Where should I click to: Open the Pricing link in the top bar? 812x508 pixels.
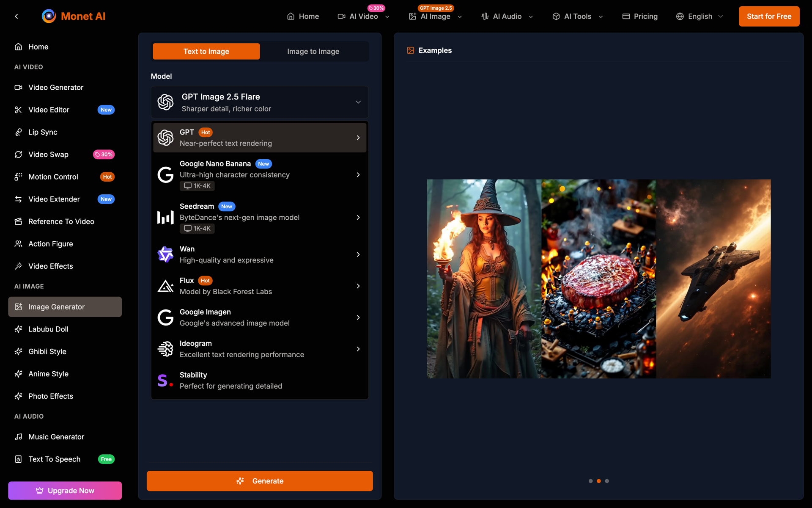pos(640,17)
